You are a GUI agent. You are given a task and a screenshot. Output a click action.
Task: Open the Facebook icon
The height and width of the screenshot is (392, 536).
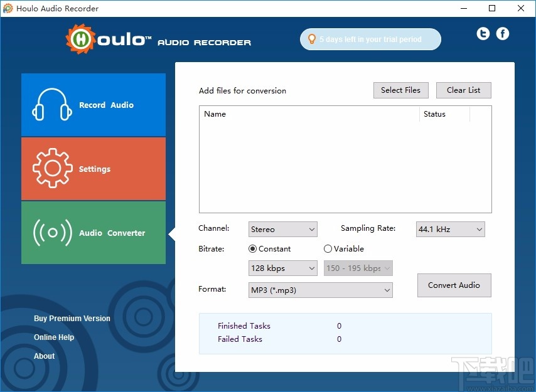pos(502,33)
